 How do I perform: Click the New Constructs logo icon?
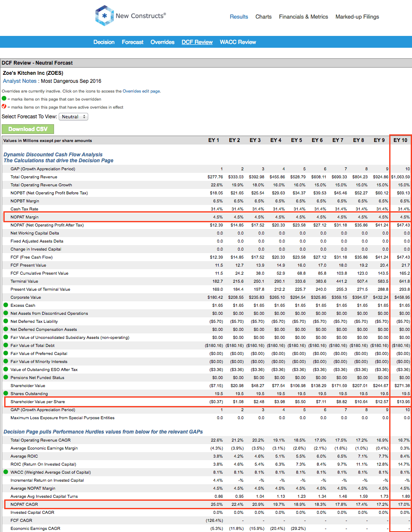click(x=104, y=16)
